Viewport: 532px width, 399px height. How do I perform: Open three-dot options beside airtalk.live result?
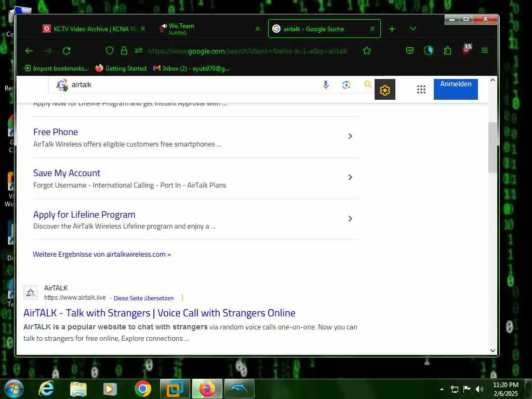click(x=182, y=298)
